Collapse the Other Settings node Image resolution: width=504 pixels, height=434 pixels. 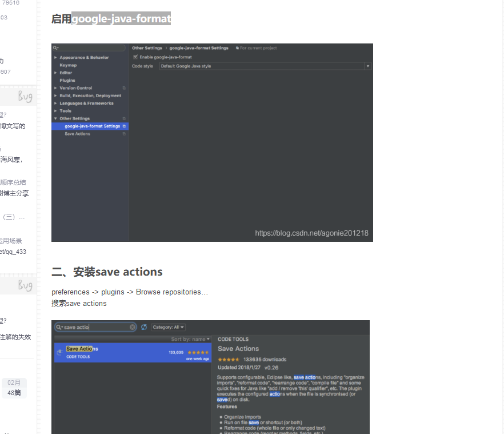point(55,118)
